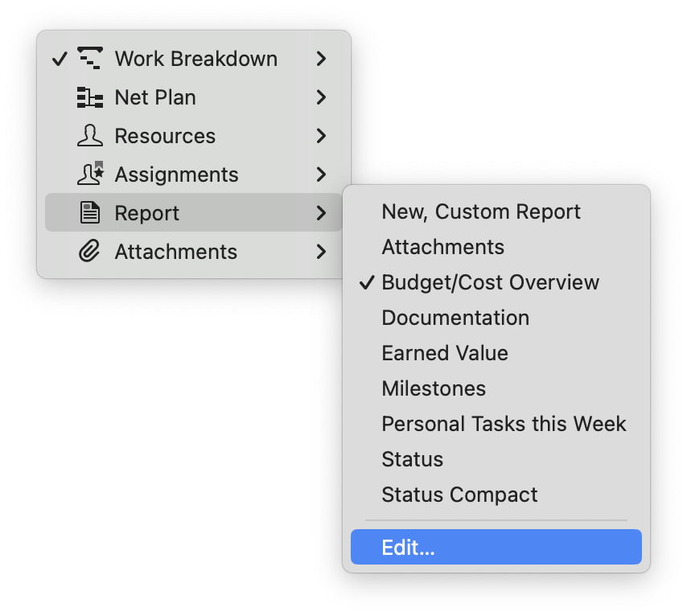Image resolution: width=687 pixels, height=616 pixels.
Task: Select the Documentation menu entry
Action: tap(455, 318)
